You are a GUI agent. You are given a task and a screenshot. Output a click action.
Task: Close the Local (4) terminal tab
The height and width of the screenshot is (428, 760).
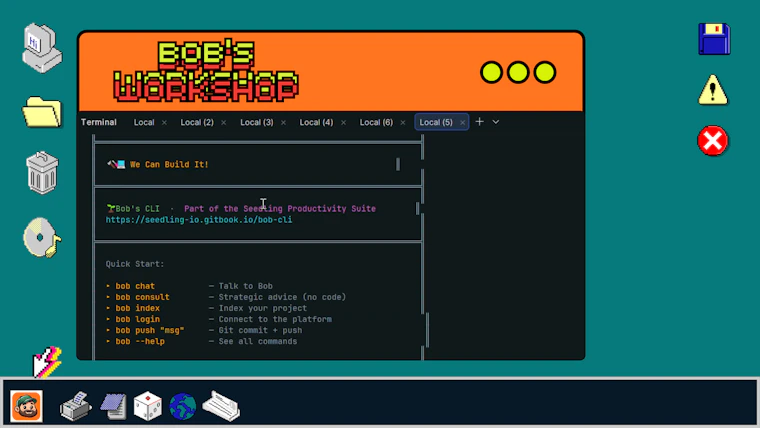(343, 123)
